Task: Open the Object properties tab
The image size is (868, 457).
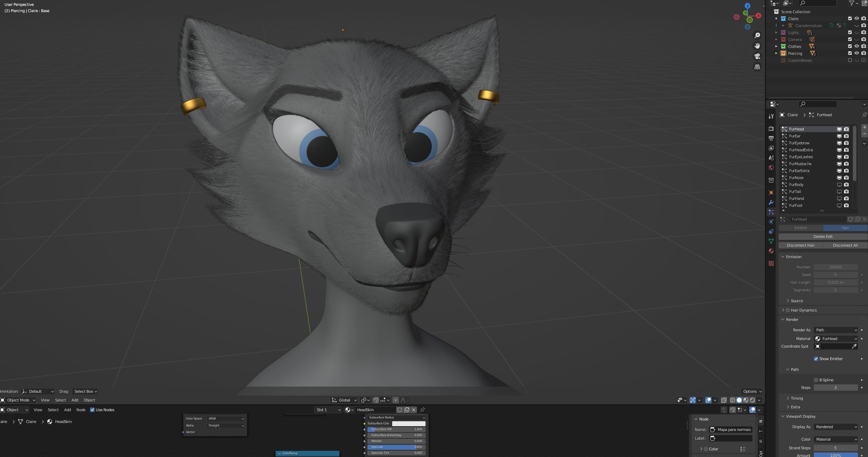Action: point(771,193)
